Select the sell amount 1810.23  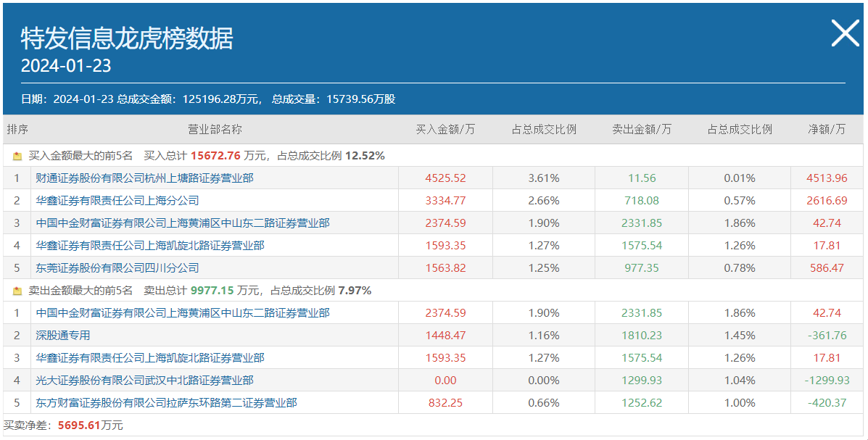[x=642, y=336]
